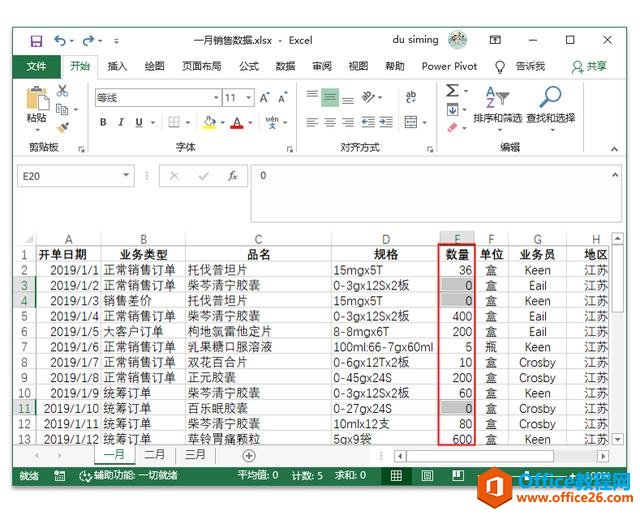Copy the selection with the copy icon
Screen dimensions: 640x515
pyautogui.click(x=62, y=109)
